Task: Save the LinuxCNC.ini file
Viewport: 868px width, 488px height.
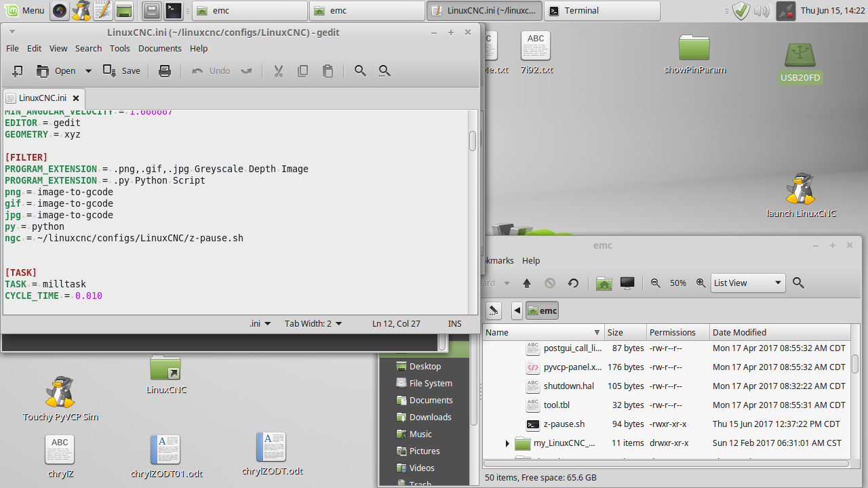Action: coord(121,70)
